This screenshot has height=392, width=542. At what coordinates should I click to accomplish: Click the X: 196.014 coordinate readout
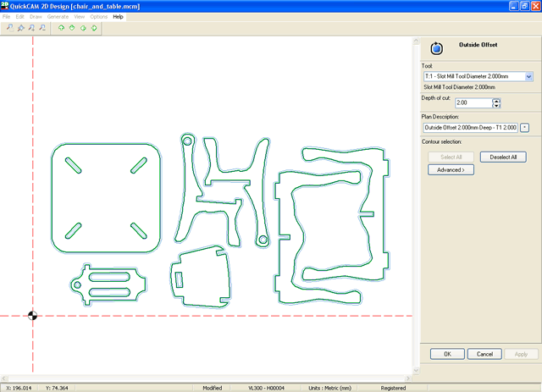(19, 388)
